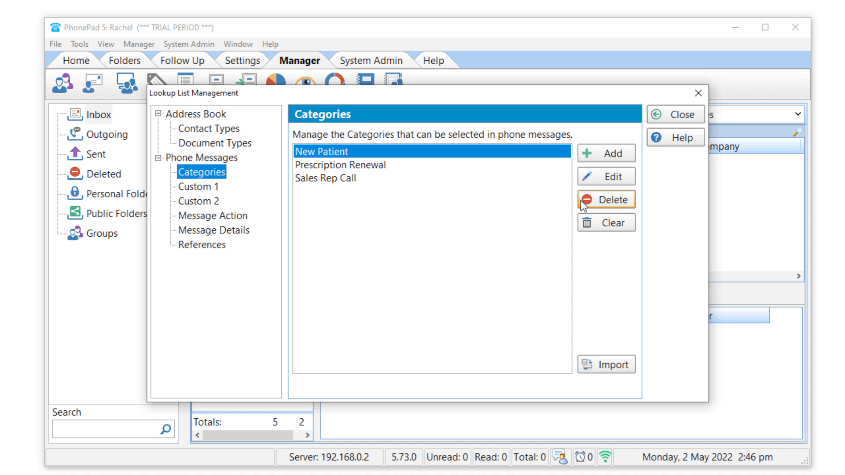
Task: Click the alarm clock reminder icon
Action: click(x=580, y=457)
